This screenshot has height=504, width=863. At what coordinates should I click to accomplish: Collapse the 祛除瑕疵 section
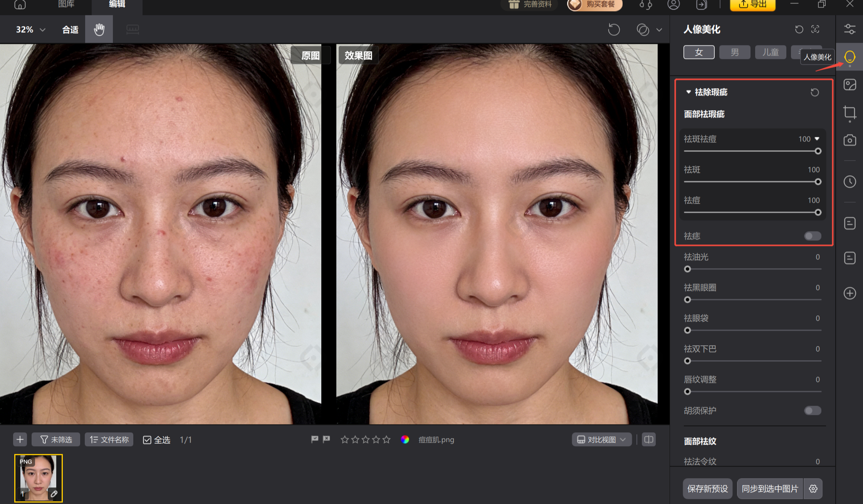pyautogui.click(x=688, y=92)
